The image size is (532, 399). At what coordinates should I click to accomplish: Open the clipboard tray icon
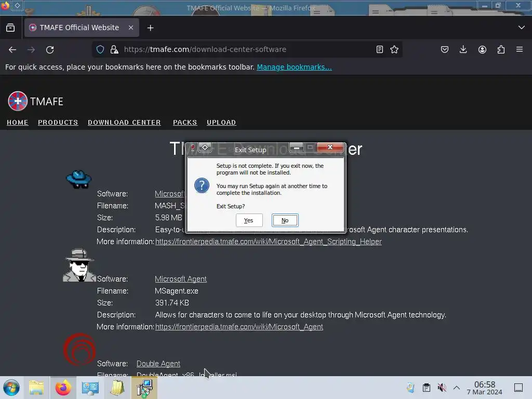click(x=427, y=388)
